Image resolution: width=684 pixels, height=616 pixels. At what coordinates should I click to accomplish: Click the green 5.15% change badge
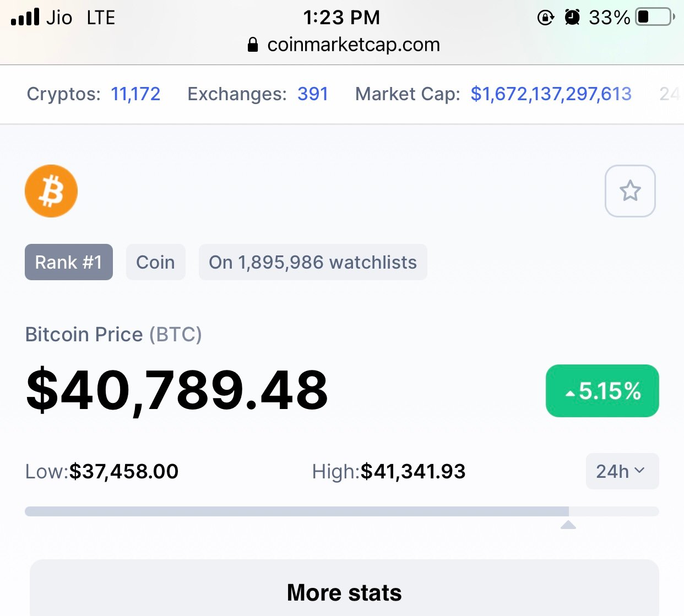pyautogui.click(x=602, y=391)
